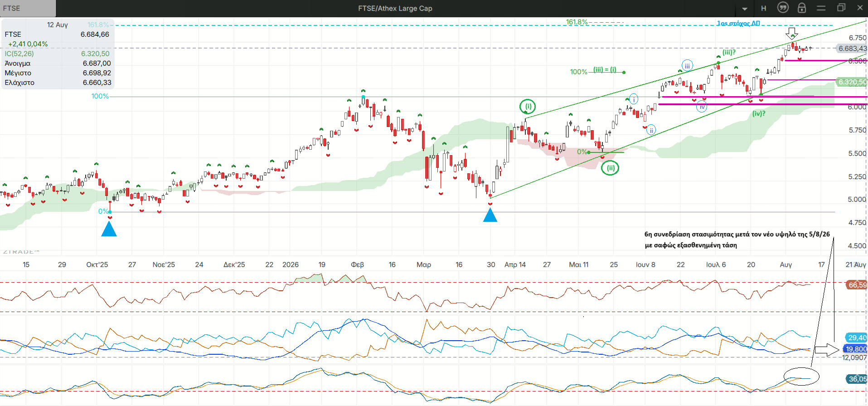
Task: Click the 6.750 price axis label
Action: [x=858, y=38]
